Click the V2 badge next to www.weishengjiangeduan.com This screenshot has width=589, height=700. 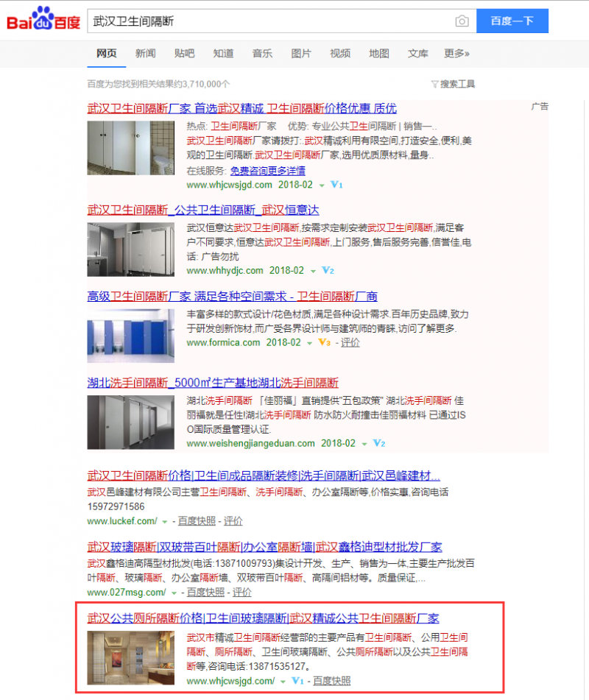pyautogui.click(x=378, y=443)
